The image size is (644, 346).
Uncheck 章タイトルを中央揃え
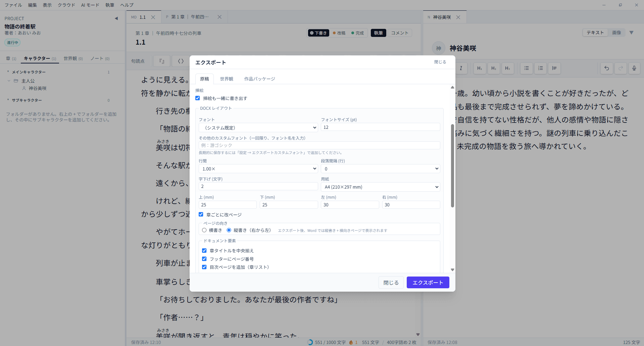click(204, 251)
